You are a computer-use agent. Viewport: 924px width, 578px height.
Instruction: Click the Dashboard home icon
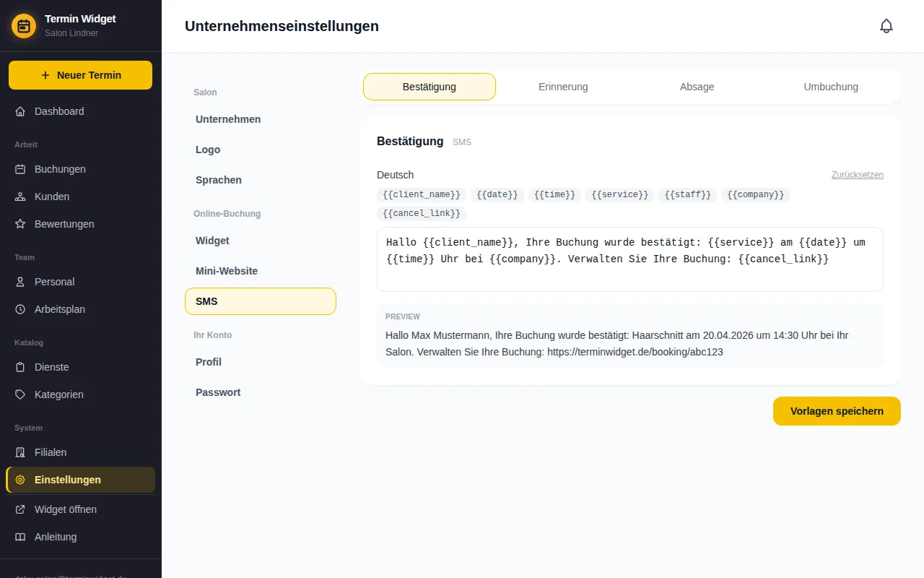tap(20, 111)
